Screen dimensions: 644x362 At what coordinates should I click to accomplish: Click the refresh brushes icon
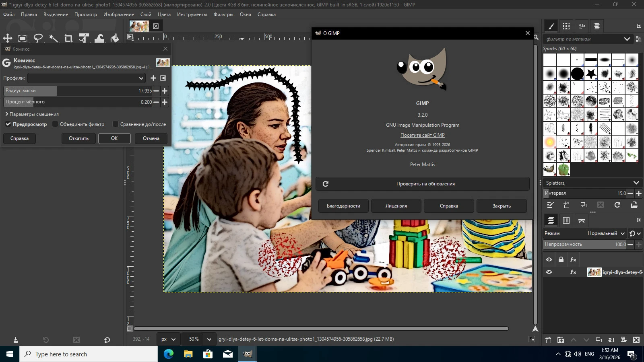tap(617, 205)
